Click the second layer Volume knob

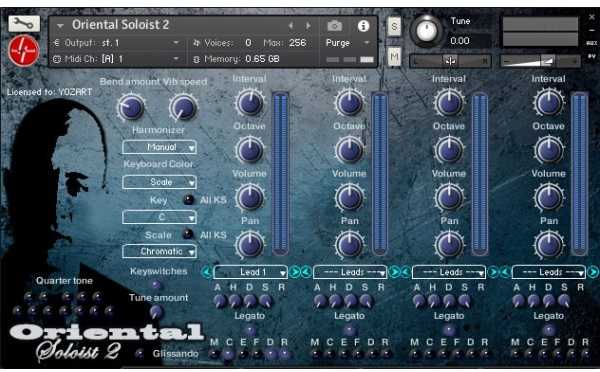[349, 197]
